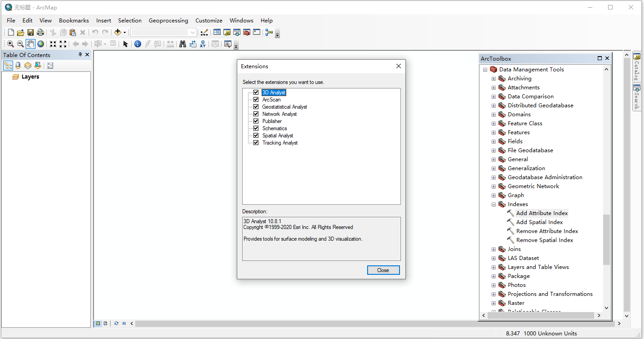The width and height of the screenshot is (644, 339).
Task: Open the File menu
Action: click(11, 21)
